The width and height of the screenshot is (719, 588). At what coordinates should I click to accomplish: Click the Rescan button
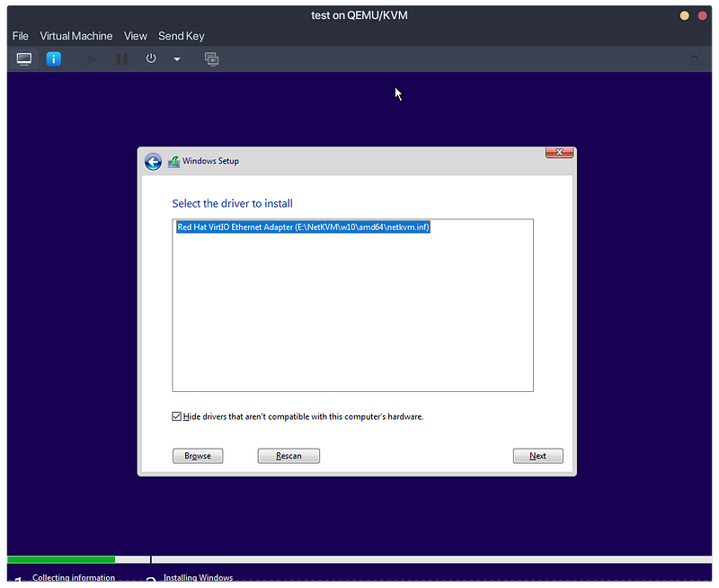tap(288, 456)
